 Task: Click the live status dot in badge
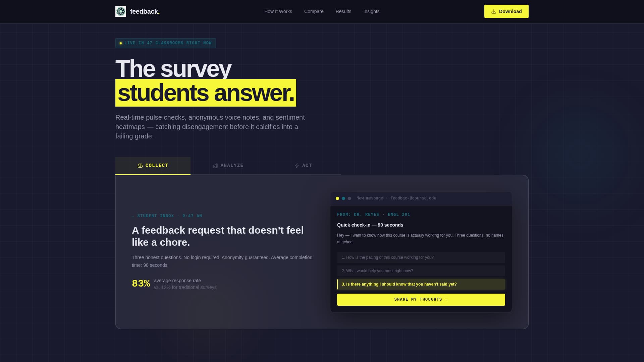coord(121,43)
